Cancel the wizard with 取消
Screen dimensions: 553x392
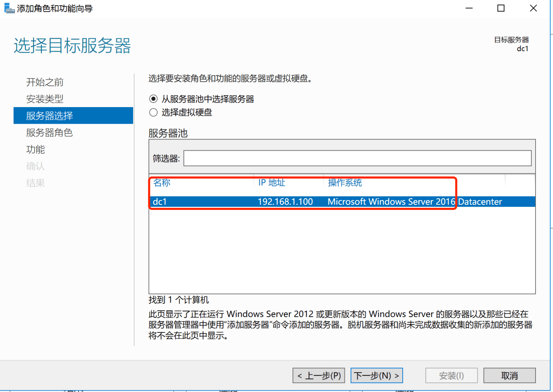pyautogui.click(x=509, y=376)
